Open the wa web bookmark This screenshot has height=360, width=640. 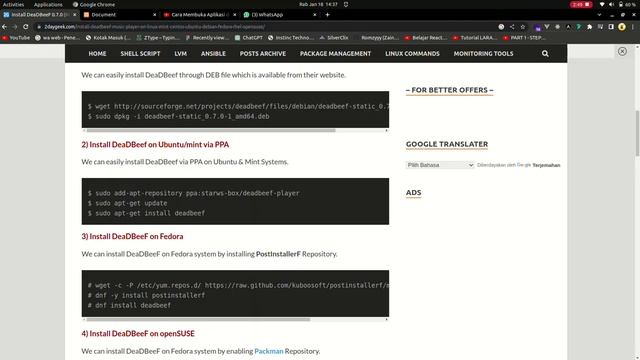[x=58, y=38]
